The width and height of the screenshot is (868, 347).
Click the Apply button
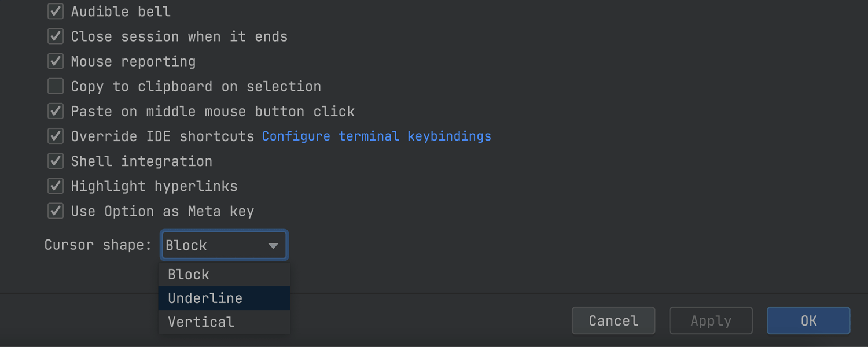(711, 321)
